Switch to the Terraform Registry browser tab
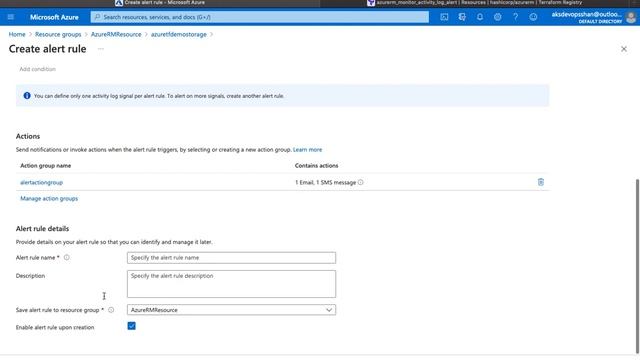This screenshot has height=360, width=640. click(x=475, y=3)
